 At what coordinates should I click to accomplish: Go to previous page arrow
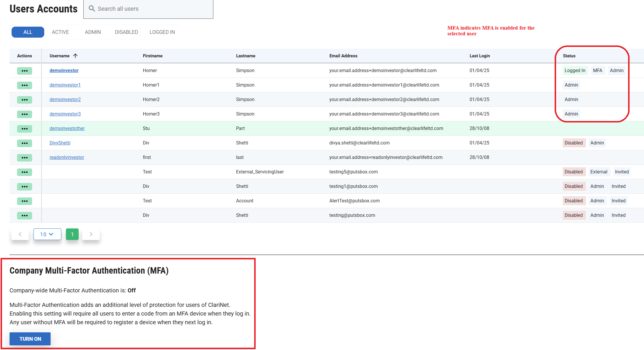click(20, 234)
